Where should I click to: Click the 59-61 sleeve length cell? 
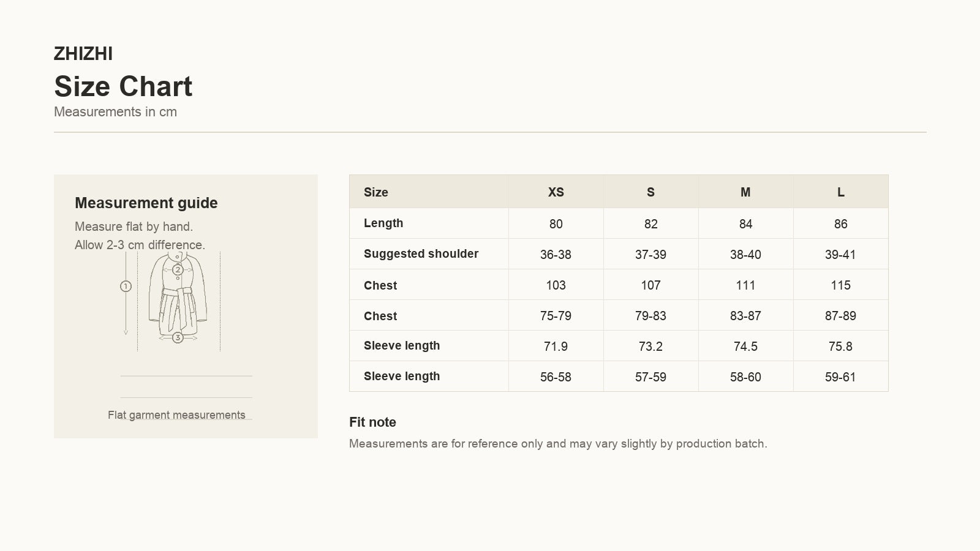point(840,377)
